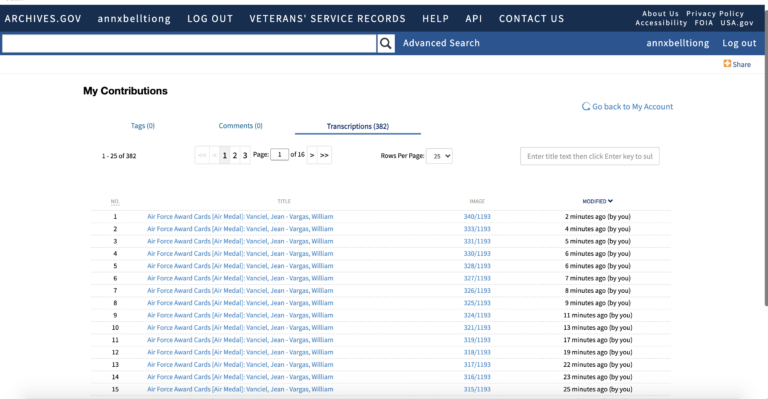Go to page 3 in pagination

click(x=245, y=155)
